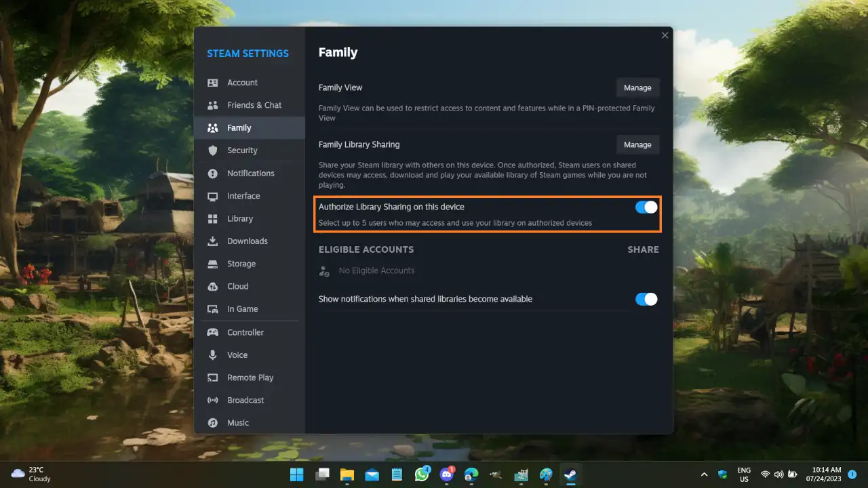
Task: Click the SHARE column header
Action: [x=643, y=249]
